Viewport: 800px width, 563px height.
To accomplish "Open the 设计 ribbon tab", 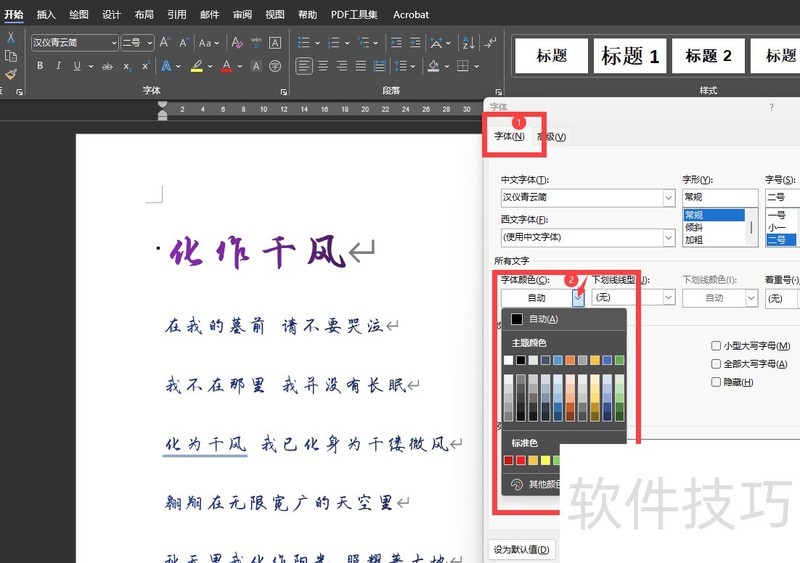I will (111, 14).
